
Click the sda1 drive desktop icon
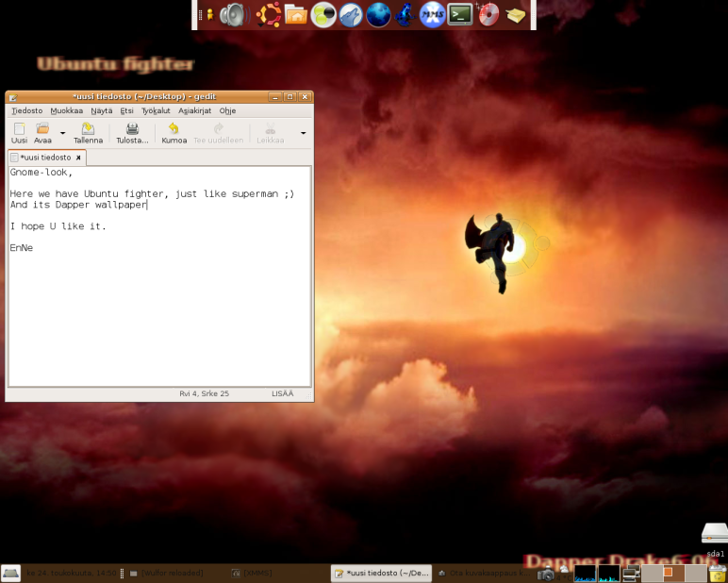coord(715,540)
